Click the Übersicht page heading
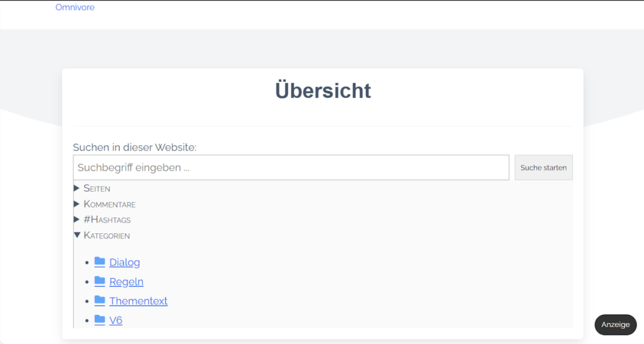Image resolution: width=644 pixels, height=344 pixels. tap(323, 91)
